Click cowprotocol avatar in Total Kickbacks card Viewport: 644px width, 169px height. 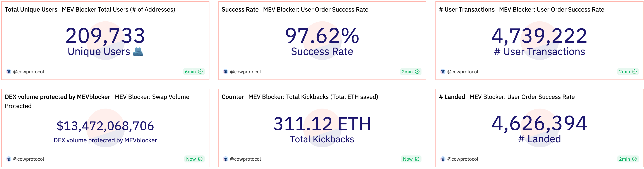coord(226,159)
